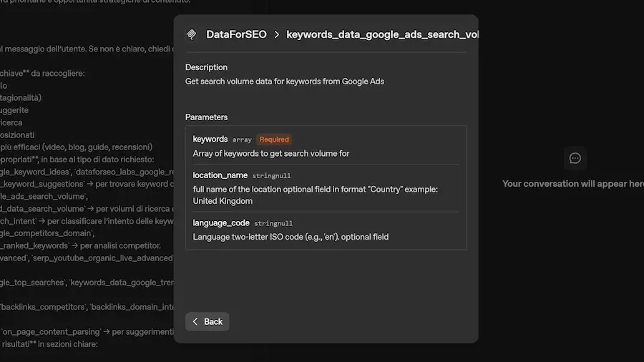Select the language_code parameter name
The width and height of the screenshot is (644, 362).
[221, 223]
